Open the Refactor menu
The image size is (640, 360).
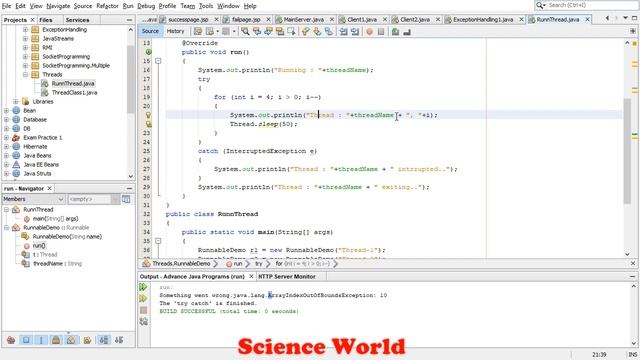point(107,6)
